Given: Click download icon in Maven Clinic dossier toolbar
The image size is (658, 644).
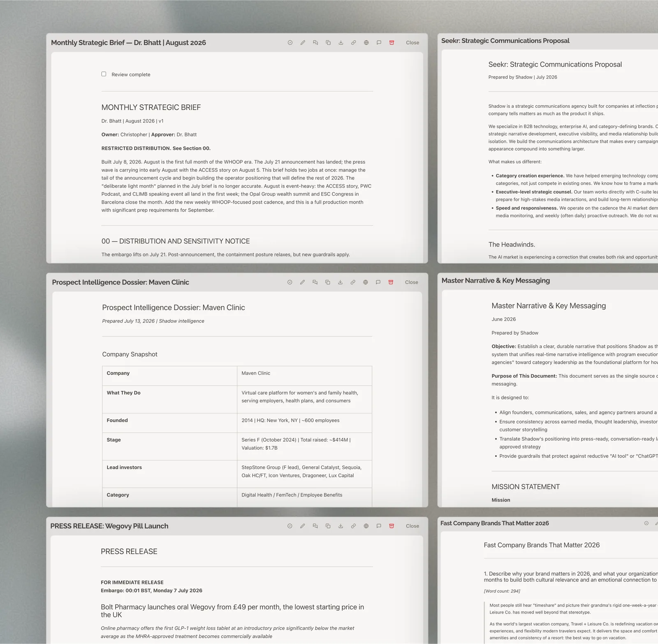Looking at the screenshot, I should coord(340,282).
